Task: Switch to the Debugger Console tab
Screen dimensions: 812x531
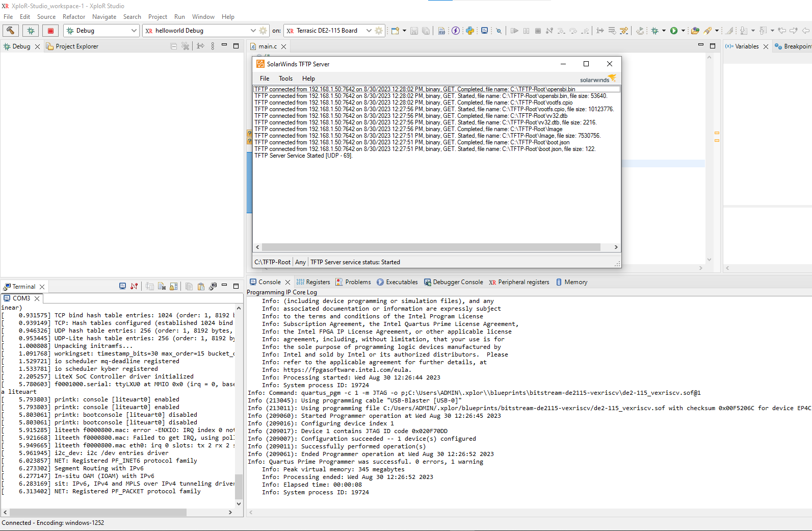Action: tap(453, 282)
